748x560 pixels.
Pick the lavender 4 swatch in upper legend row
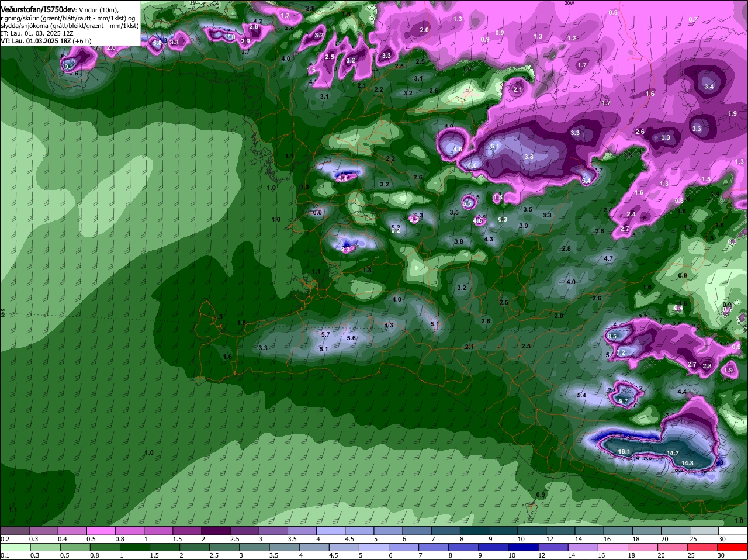coord(331,530)
